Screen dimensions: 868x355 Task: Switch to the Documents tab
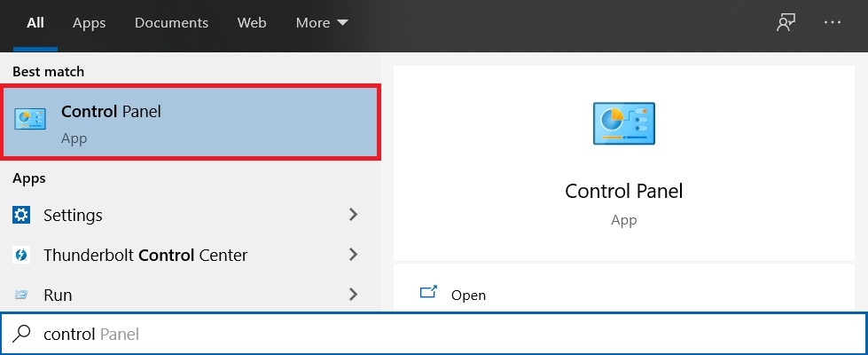tap(171, 23)
